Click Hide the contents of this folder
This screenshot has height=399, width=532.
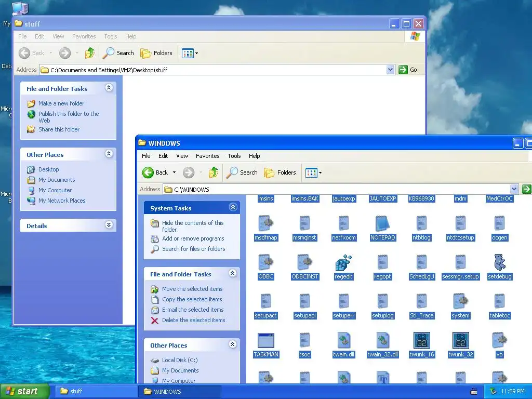pyautogui.click(x=193, y=226)
